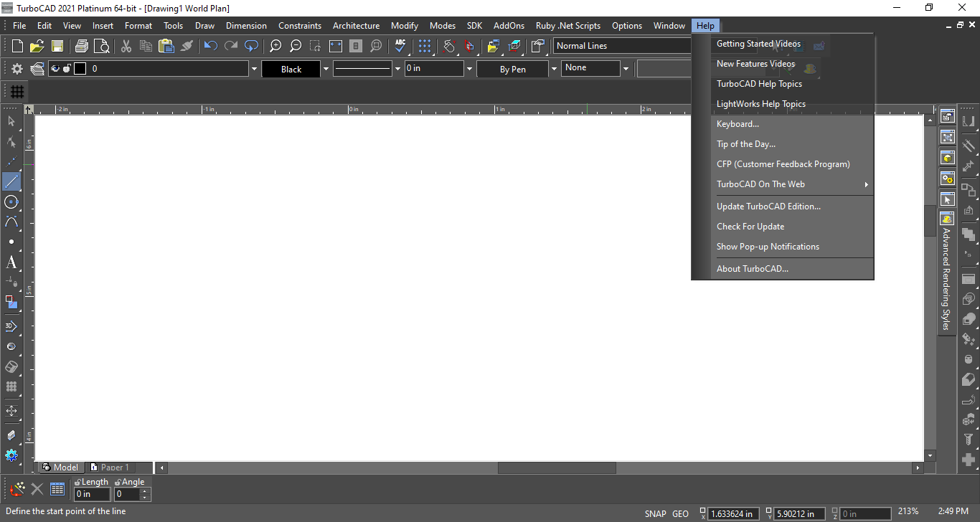
Task: Click the Cancel X icon in inspector bar
Action: (x=37, y=489)
